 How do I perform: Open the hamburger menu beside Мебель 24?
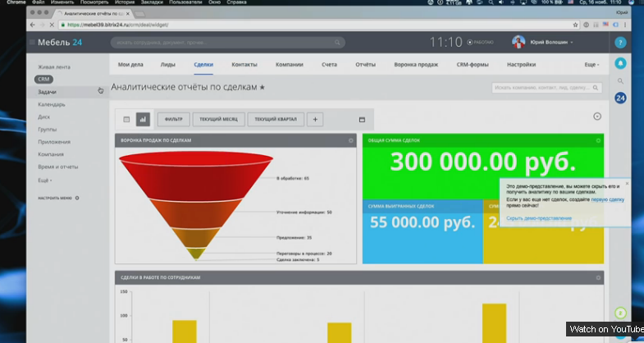(32, 43)
